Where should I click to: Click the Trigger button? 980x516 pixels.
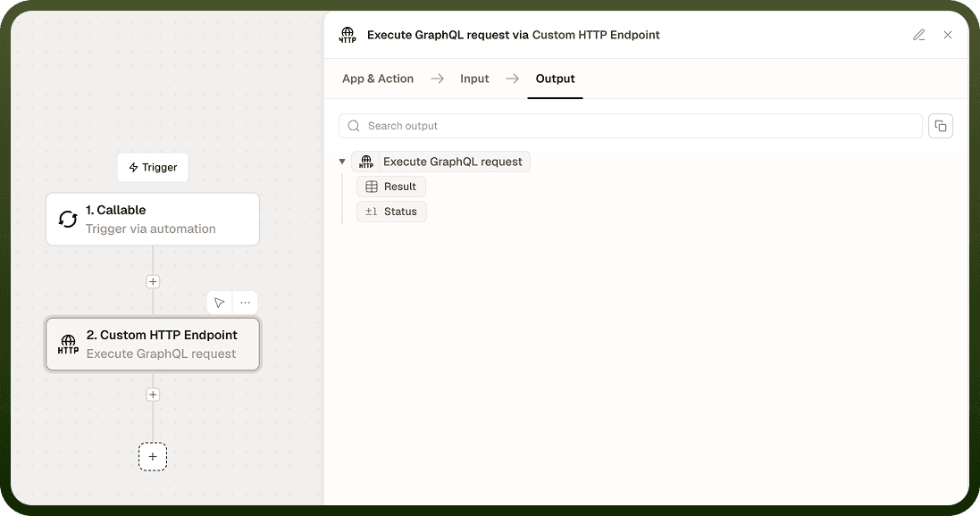153,168
